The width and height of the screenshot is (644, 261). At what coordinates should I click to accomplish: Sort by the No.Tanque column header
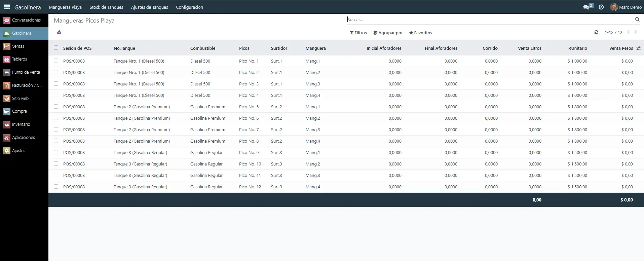pyautogui.click(x=124, y=48)
